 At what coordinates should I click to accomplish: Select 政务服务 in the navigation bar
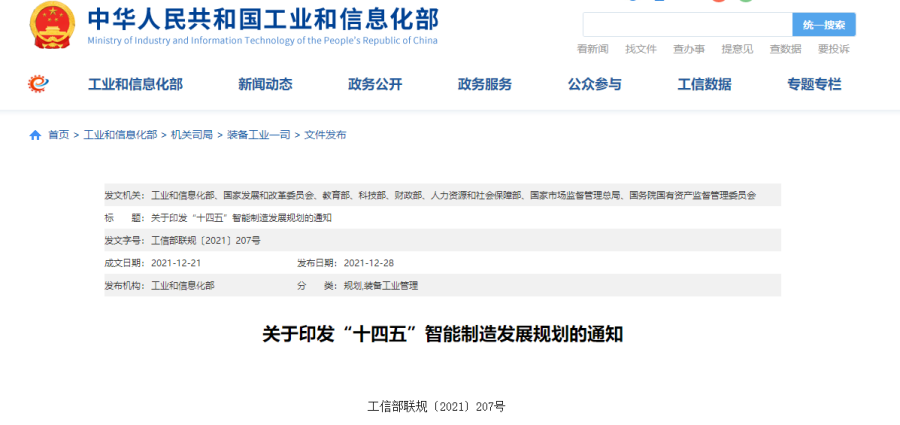click(x=484, y=84)
